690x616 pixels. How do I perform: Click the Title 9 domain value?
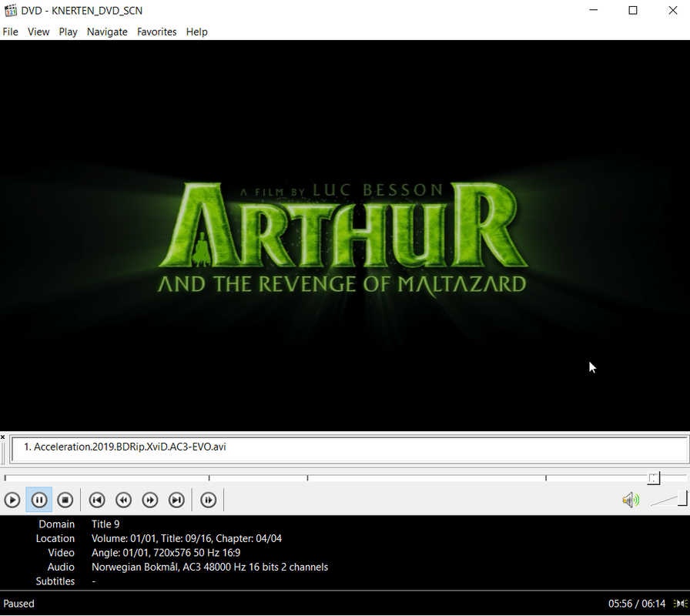tap(106, 524)
